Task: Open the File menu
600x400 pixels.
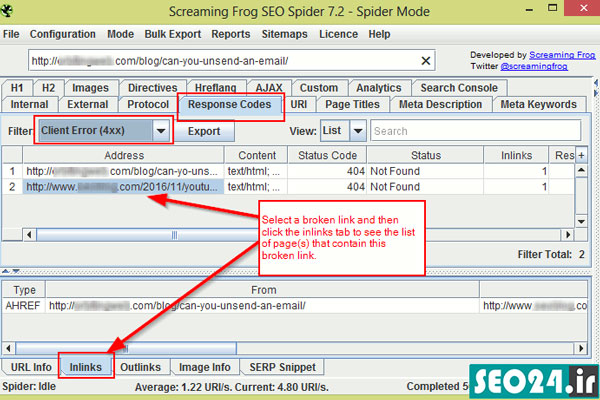Action: (x=11, y=34)
